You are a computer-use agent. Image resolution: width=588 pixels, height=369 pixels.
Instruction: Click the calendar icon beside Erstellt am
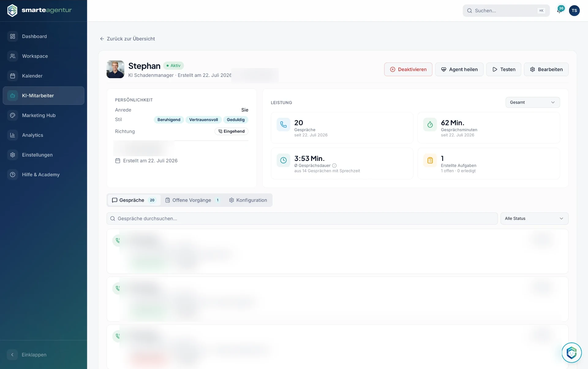[118, 161]
